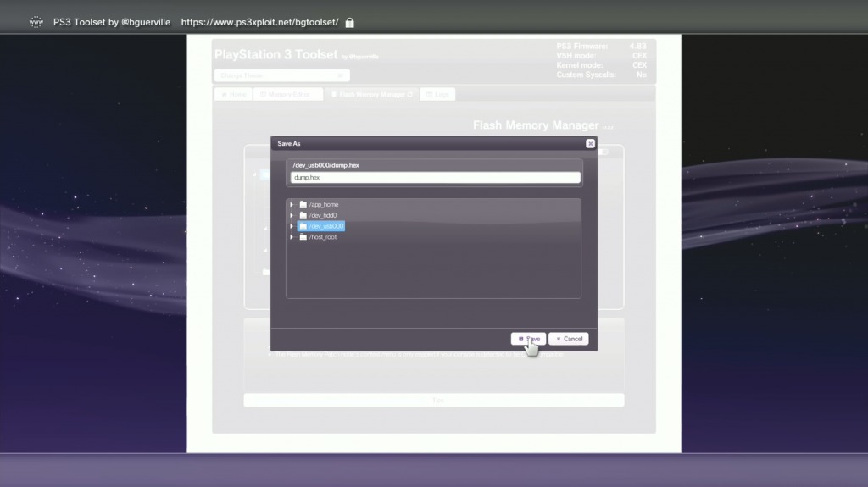Select the /app_home tree entry

coord(319,204)
